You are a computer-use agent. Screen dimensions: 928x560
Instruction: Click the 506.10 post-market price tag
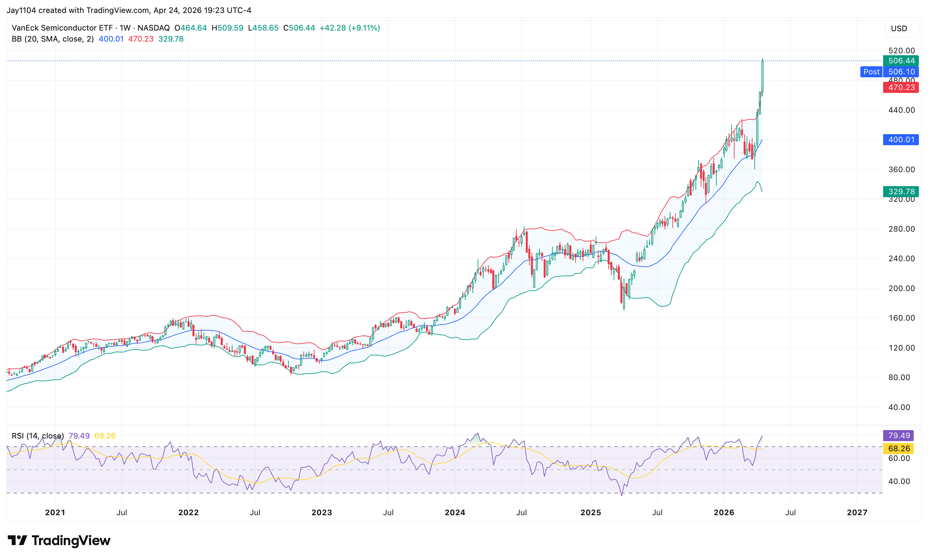(x=901, y=72)
